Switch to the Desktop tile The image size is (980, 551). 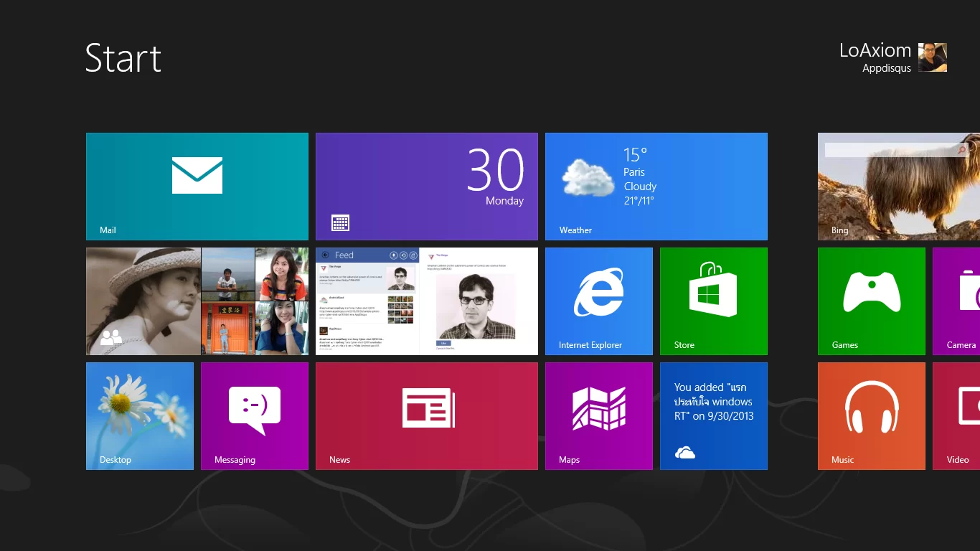140,416
